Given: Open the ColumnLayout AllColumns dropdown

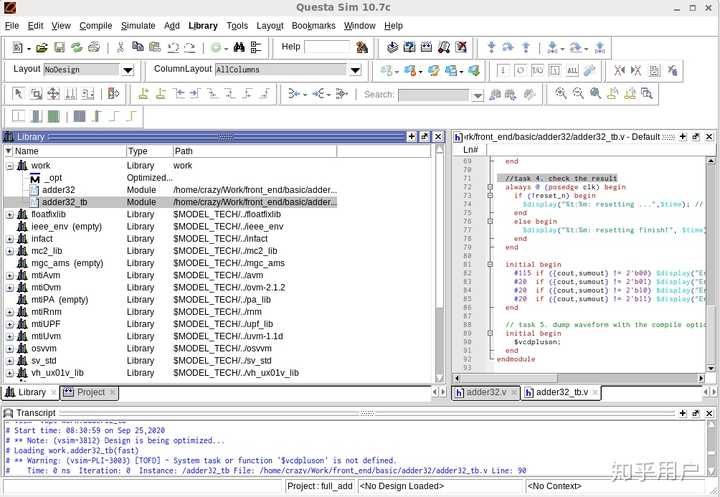Looking at the screenshot, I should point(354,70).
